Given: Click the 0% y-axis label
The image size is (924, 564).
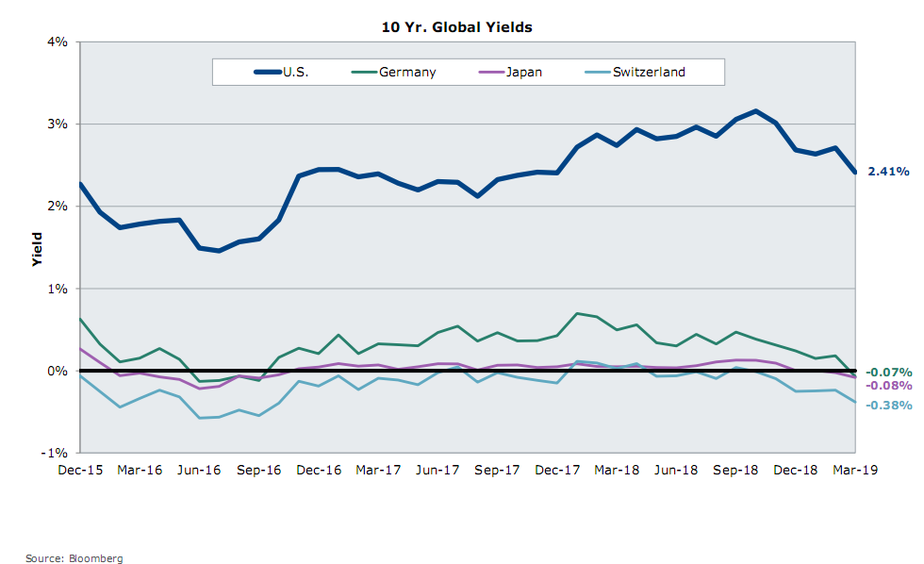Looking at the screenshot, I should [x=58, y=371].
